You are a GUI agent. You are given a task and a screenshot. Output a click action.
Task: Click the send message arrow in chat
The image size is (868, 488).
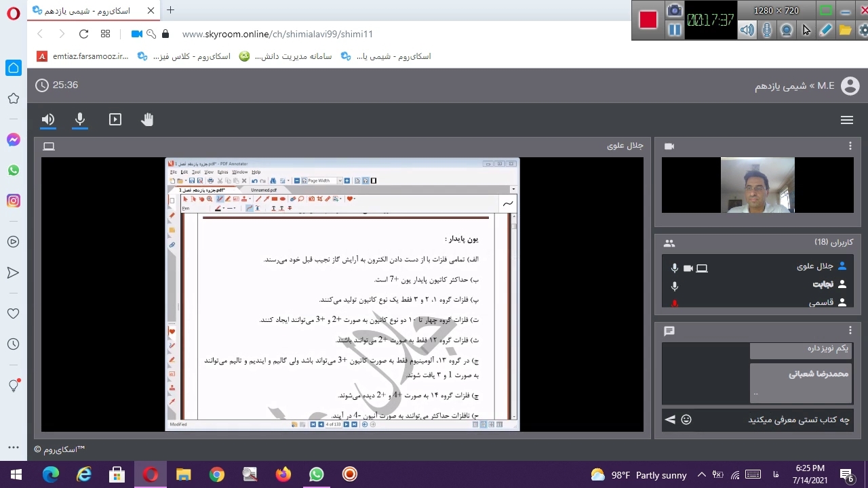pos(670,420)
